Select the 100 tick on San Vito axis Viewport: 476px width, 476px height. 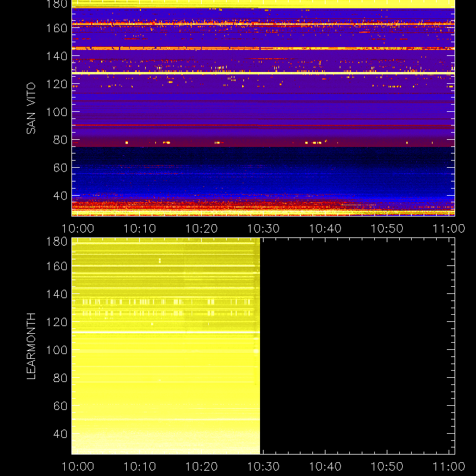tap(57, 112)
